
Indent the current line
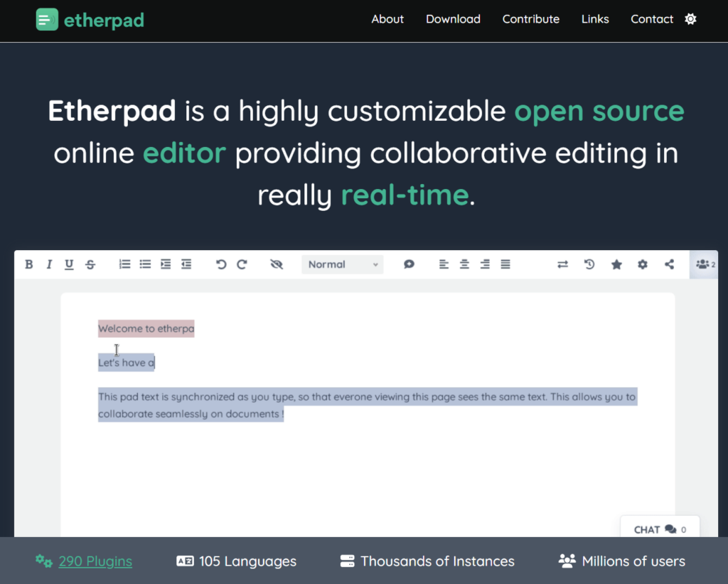click(166, 264)
